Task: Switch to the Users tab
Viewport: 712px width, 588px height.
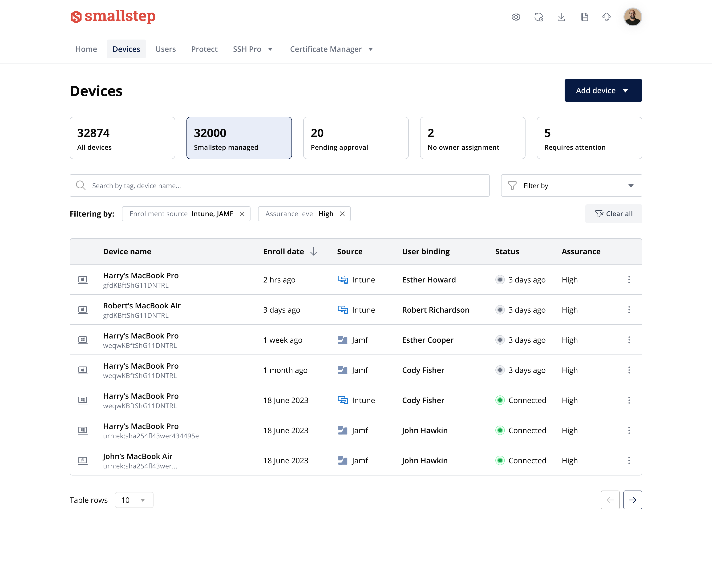Action: pos(166,49)
